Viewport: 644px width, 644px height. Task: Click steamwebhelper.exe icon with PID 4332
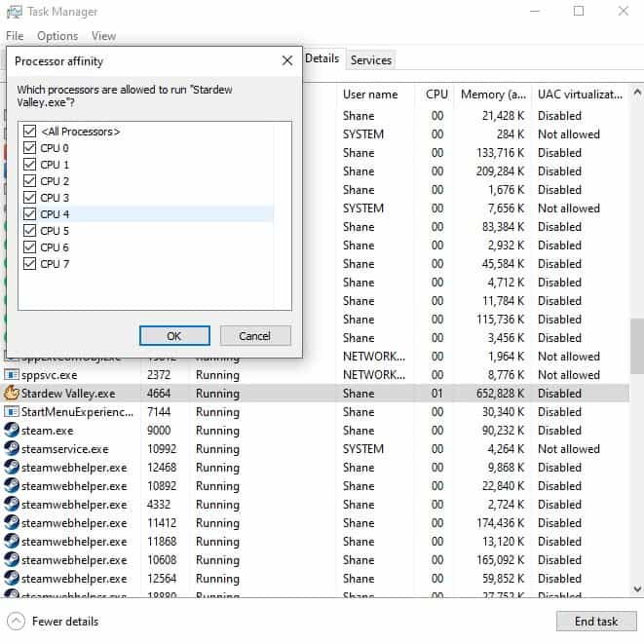tap(11, 504)
